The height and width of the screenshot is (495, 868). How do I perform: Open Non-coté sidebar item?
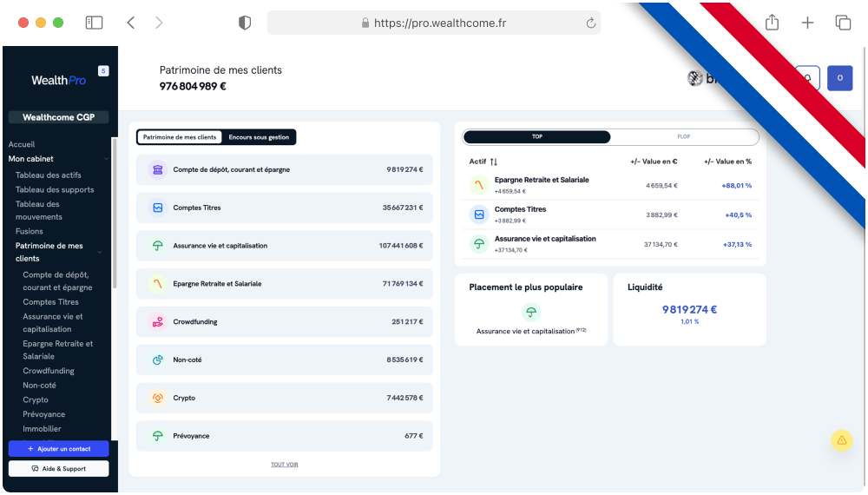pyautogui.click(x=39, y=386)
